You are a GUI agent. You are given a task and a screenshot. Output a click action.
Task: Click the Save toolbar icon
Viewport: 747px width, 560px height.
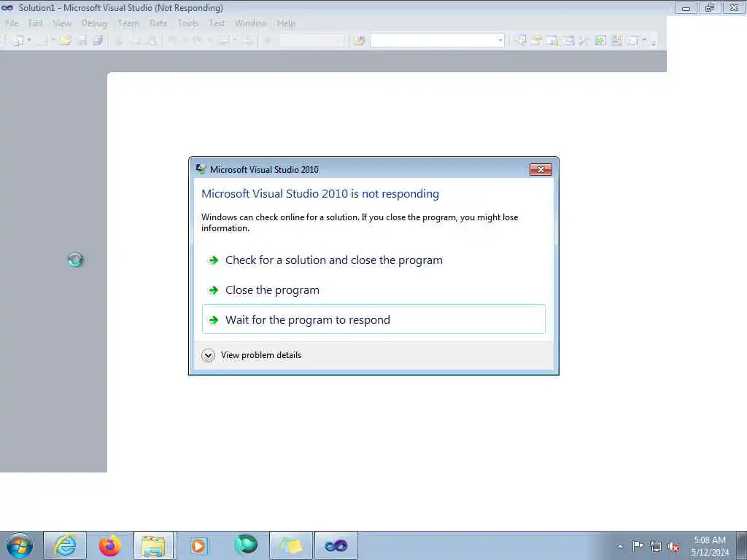coord(82,41)
